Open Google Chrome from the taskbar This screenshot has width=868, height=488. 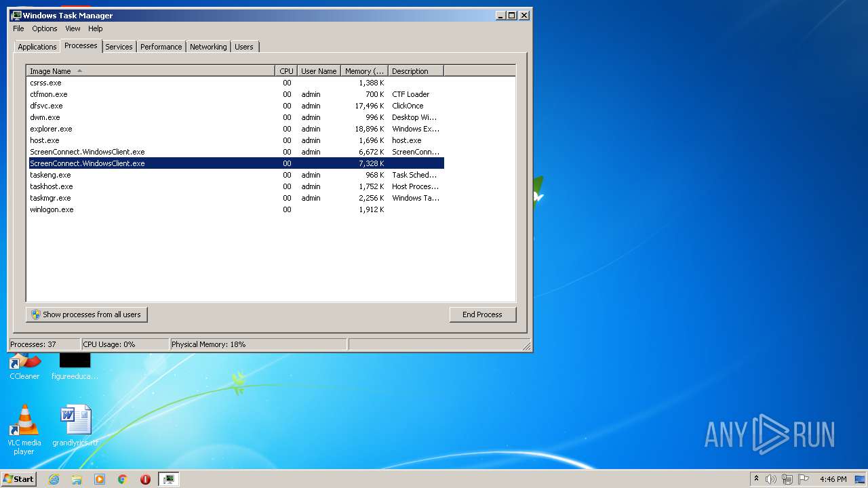(123, 479)
